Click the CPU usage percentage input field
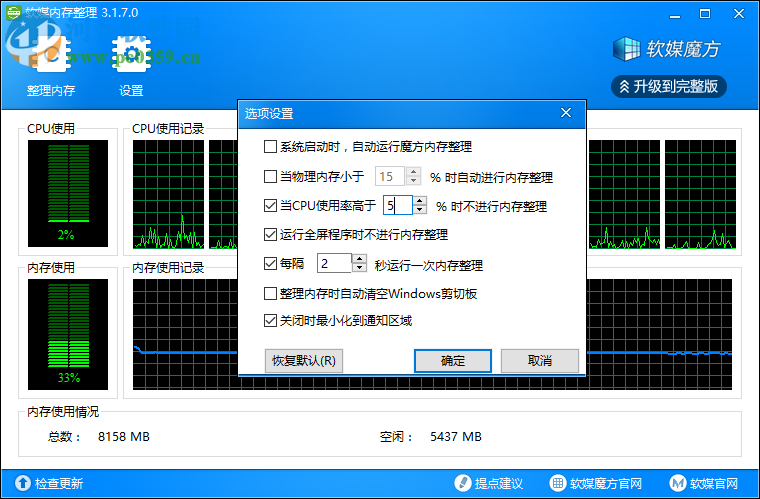 [x=398, y=205]
